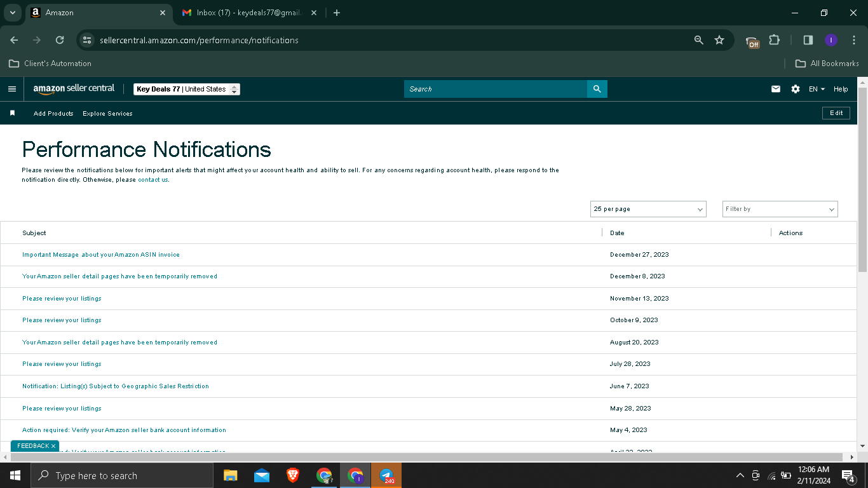868x488 pixels.
Task: Bookmark this page with the star icon
Action: pyautogui.click(x=719, y=40)
